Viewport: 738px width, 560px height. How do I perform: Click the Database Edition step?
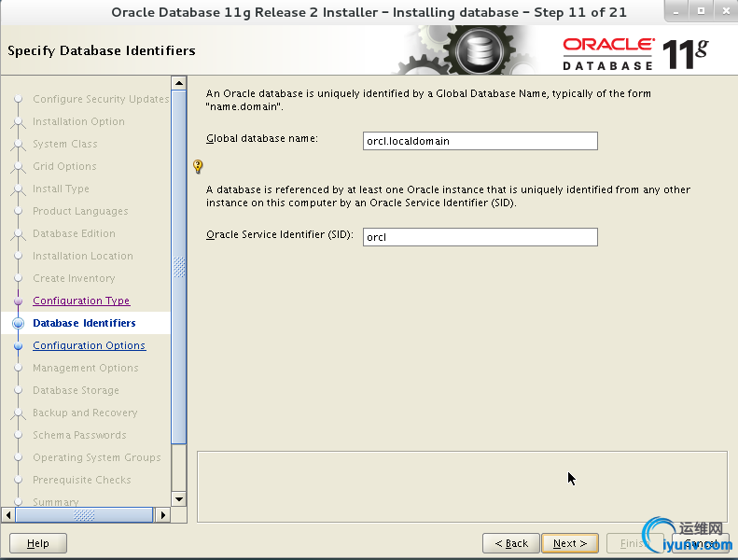[74, 233]
